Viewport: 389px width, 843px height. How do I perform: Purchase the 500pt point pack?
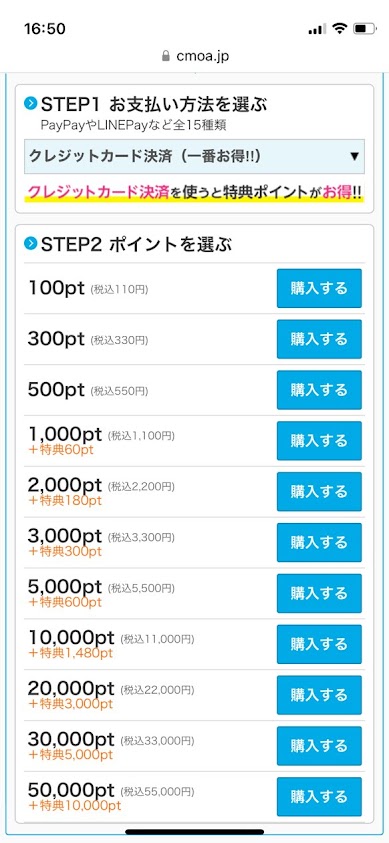(x=319, y=390)
